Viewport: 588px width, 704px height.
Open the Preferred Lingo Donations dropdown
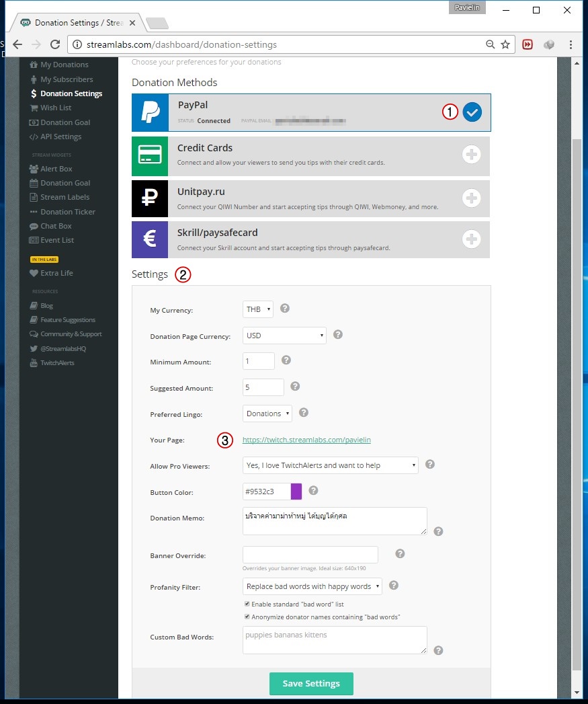pos(267,414)
